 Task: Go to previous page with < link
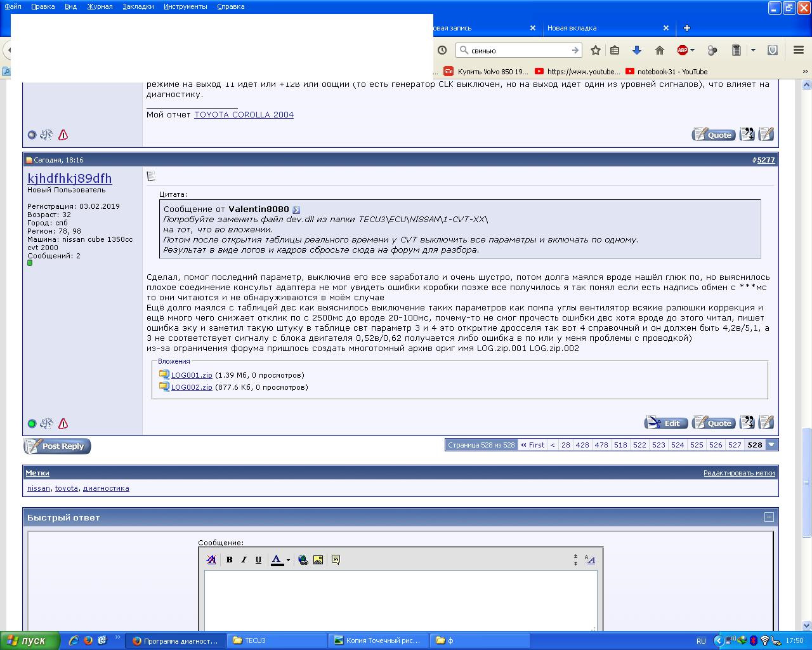pyautogui.click(x=553, y=445)
